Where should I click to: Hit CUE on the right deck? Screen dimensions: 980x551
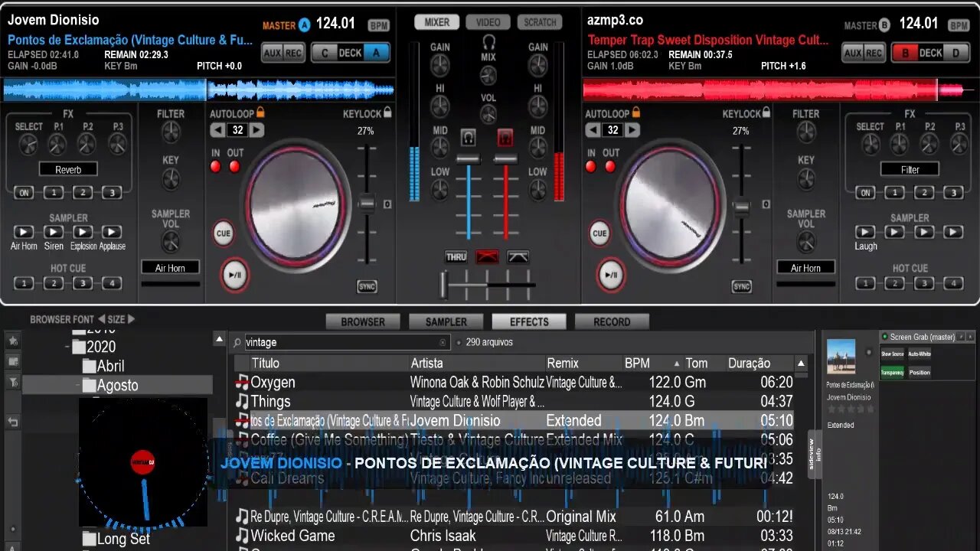tap(599, 233)
